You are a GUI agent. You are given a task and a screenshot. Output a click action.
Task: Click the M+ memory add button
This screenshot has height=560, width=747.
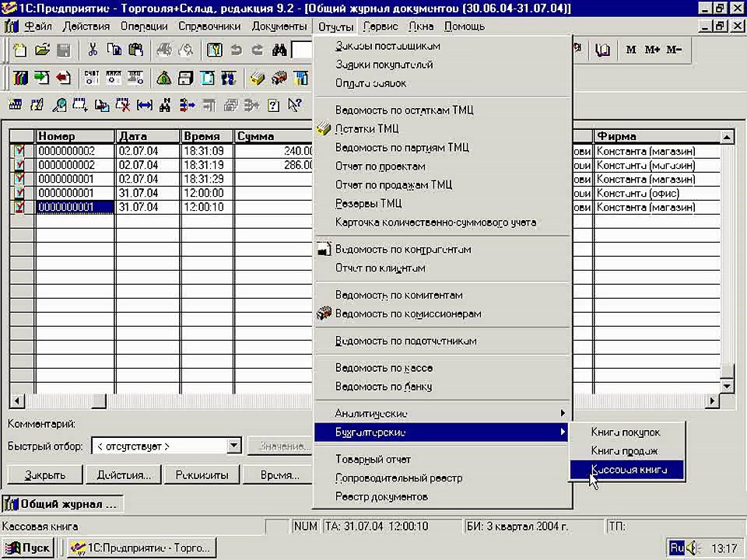[x=652, y=50]
